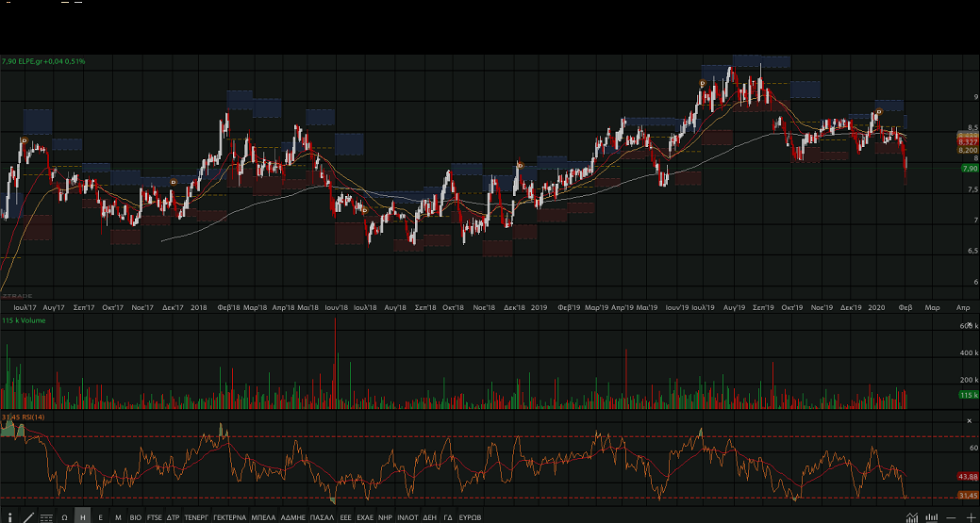
Task: Toggle the Ω timeframe button
Action: (64, 517)
